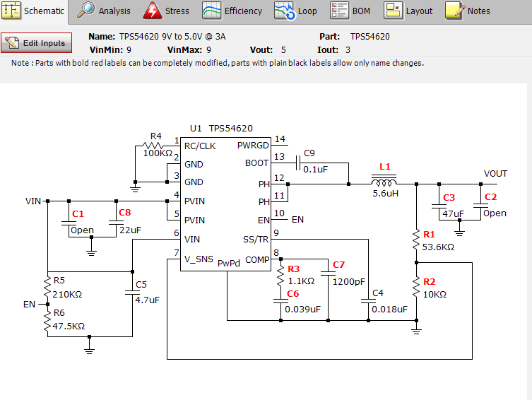
Task: Click the 210KΩ value of R5
Action: pos(67,295)
